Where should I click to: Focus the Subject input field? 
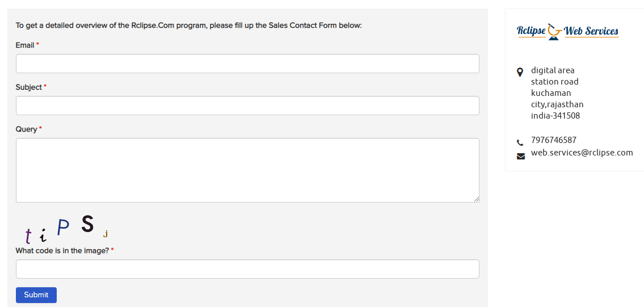pyautogui.click(x=247, y=106)
